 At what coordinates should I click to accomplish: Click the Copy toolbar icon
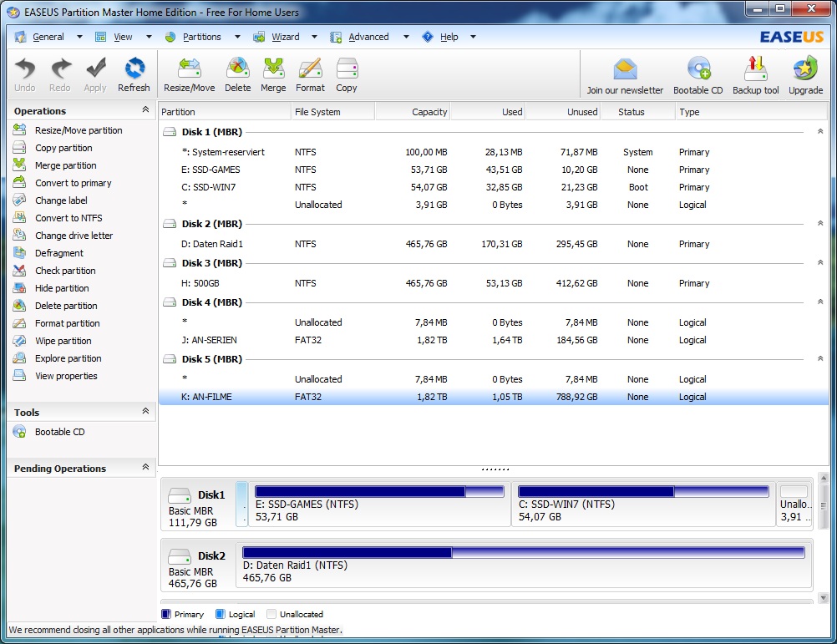(347, 74)
